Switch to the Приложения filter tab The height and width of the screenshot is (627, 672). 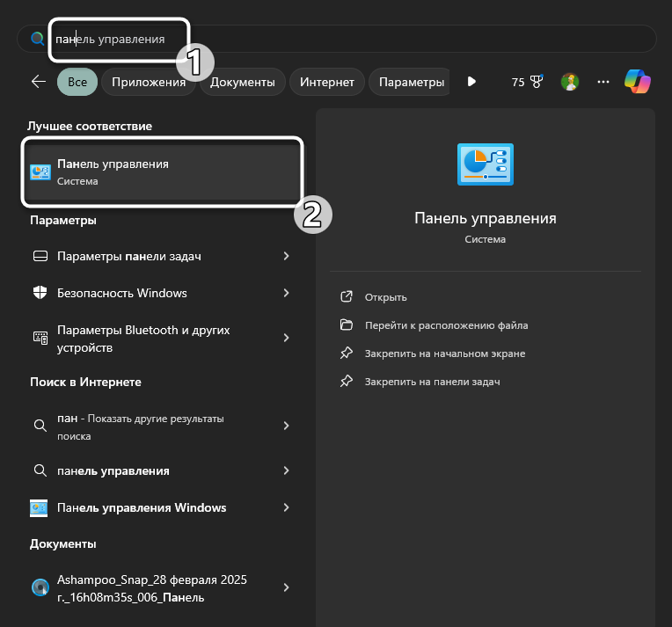(x=149, y=82)
